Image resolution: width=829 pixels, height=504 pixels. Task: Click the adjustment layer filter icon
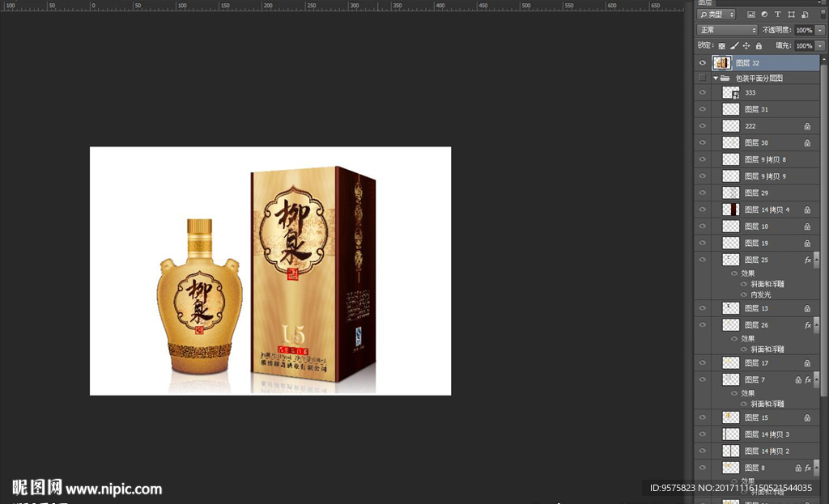[x=764, y=15]
